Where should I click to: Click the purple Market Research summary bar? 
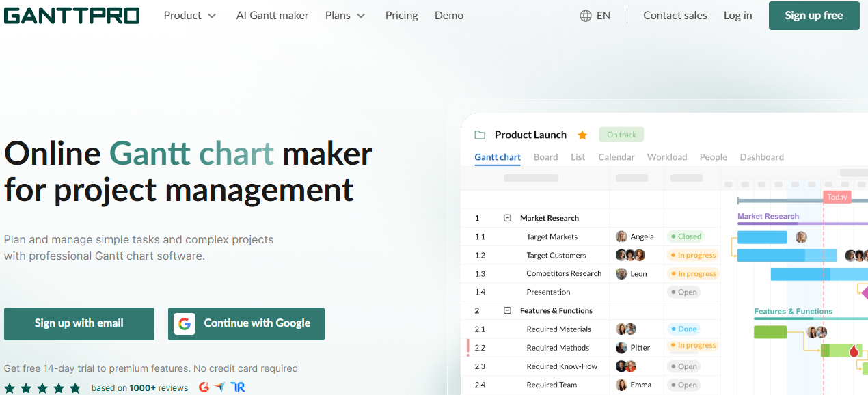coord(802,223)
